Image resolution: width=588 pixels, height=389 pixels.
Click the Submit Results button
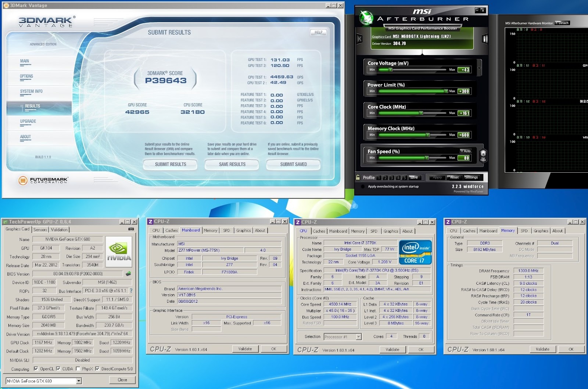click(x=171, y=165)
